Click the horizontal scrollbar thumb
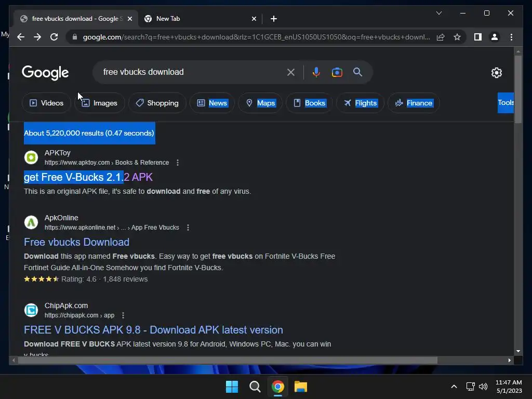Image resolution: width=532 pixels, height=399 pixels. [x=228, y=361]
